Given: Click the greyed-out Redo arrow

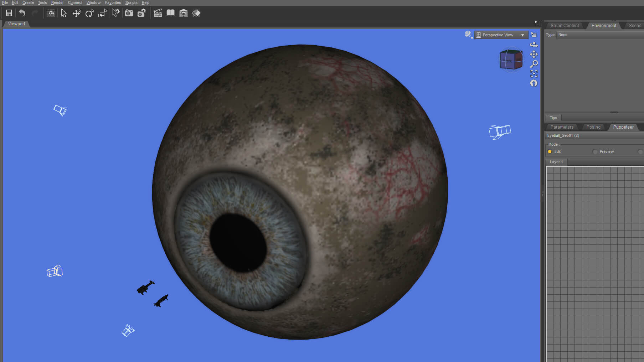Looking at the screenshot, I should tap(35, 13).
